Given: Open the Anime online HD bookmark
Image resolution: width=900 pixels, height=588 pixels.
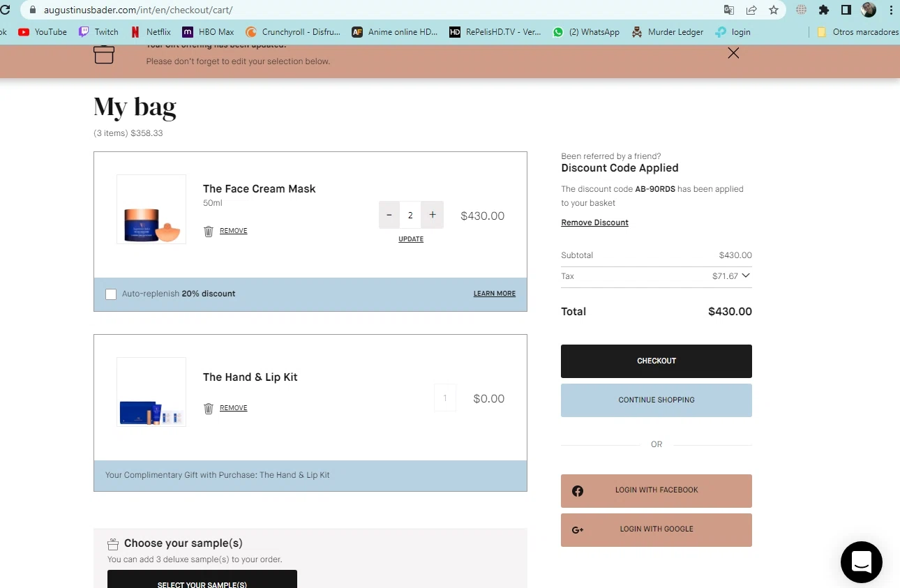Looking at the screenshot, I should [x=395, y=32].
